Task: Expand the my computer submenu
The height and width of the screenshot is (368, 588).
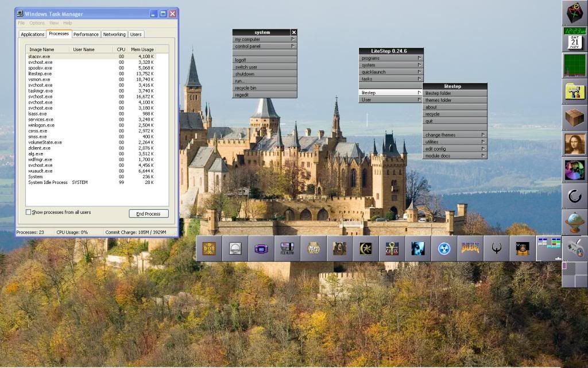Action: (x=264, y=39)
